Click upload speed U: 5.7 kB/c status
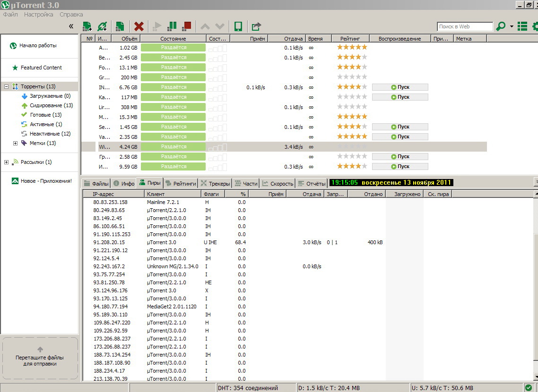Viewport: 538px width, 392px height. [467, 388]
